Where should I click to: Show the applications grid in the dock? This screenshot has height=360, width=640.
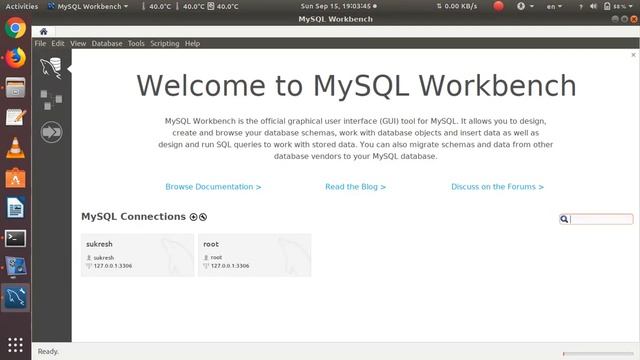[16, 345]
